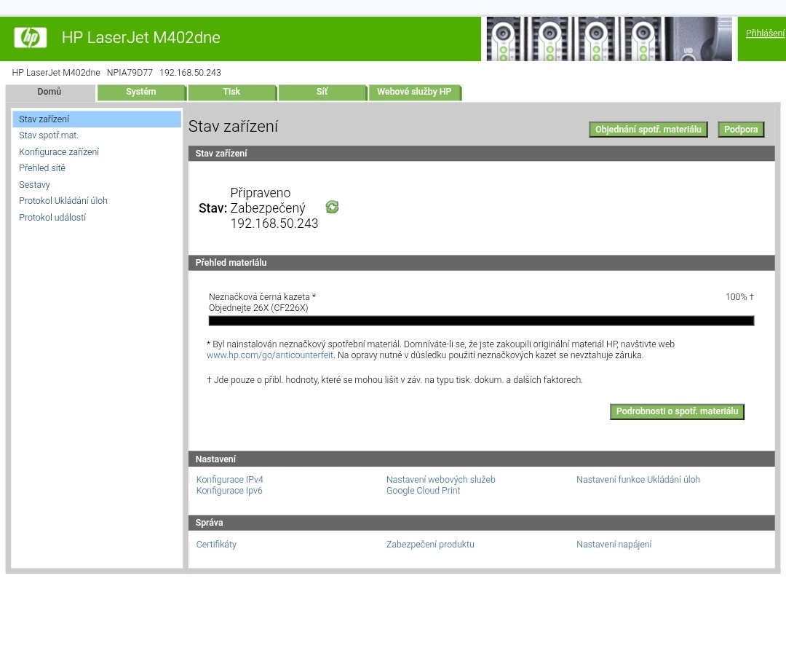Click Podrobnosti o spotř. materiálu button

(x=678, y=412)
